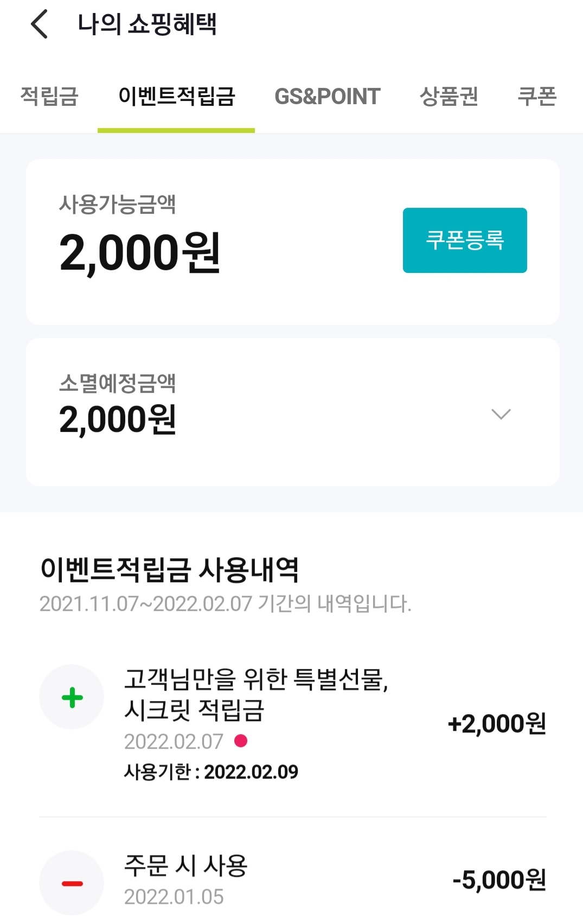
Task: Tap the 나의 쇼핑혜택 page title
Action: [147, 24]
